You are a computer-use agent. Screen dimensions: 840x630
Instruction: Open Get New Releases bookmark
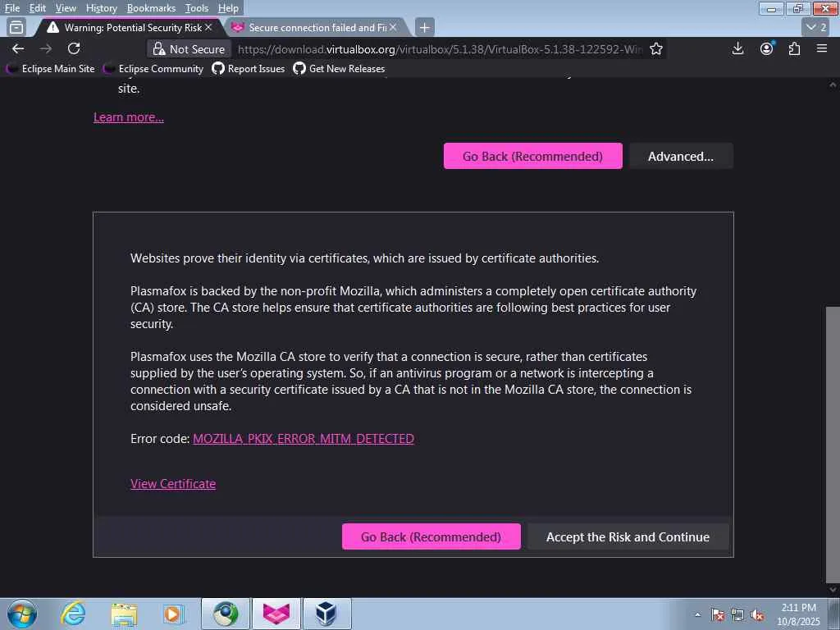tap(339, 69)
